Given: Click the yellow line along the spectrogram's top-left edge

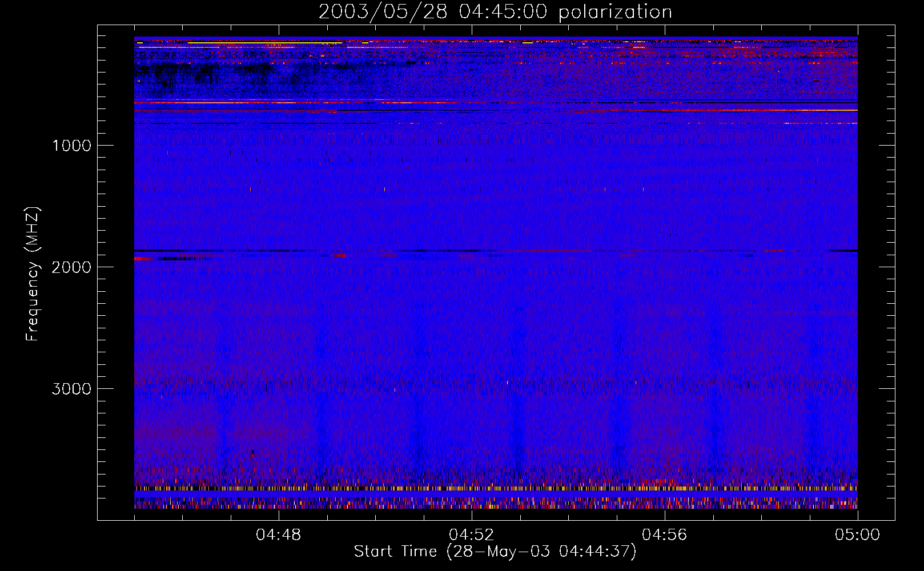Looking at the screenshot, I should 265,43.
